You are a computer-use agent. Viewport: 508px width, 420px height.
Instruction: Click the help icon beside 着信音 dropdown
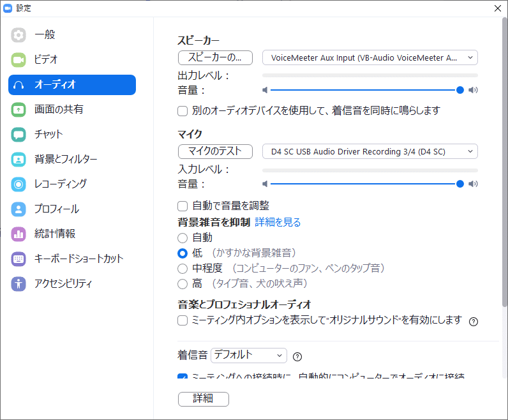pyautogui.click(x=297, y=357)
